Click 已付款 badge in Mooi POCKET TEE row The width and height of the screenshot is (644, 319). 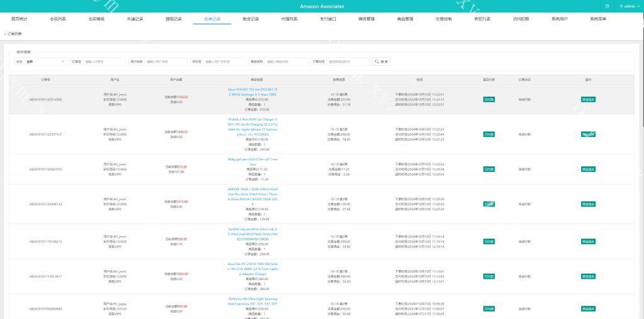[489, 99]
